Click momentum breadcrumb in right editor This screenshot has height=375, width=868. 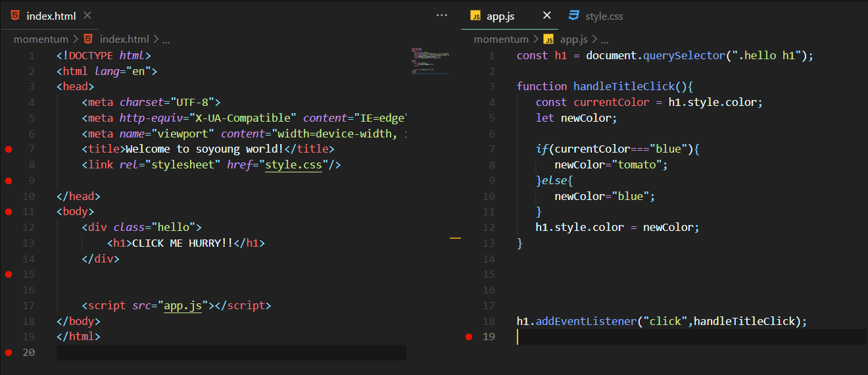tap(501, 39)
